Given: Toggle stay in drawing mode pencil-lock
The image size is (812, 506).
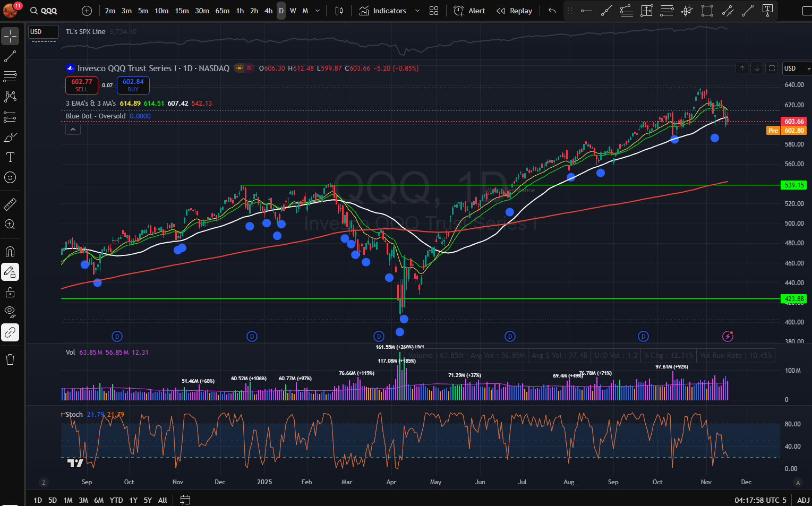Looking at the screenshot, I should (x=10, y=272).
